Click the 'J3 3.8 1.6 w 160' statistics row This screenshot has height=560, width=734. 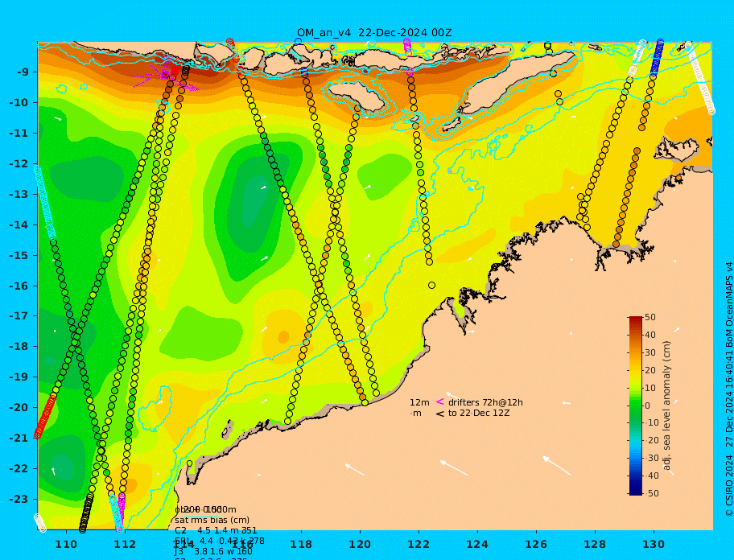tap(213, 552)
